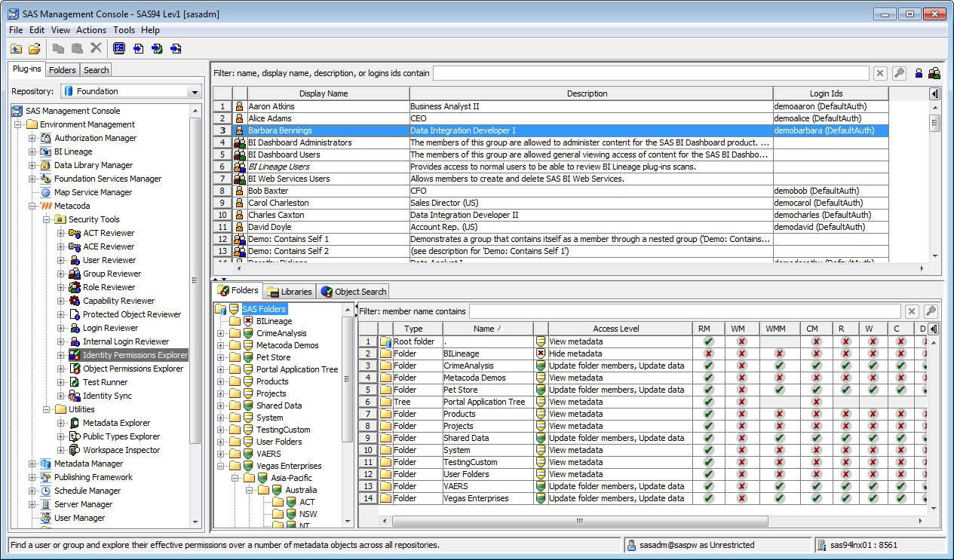Open the User Reviewer plug-in icon

[75, 260]
